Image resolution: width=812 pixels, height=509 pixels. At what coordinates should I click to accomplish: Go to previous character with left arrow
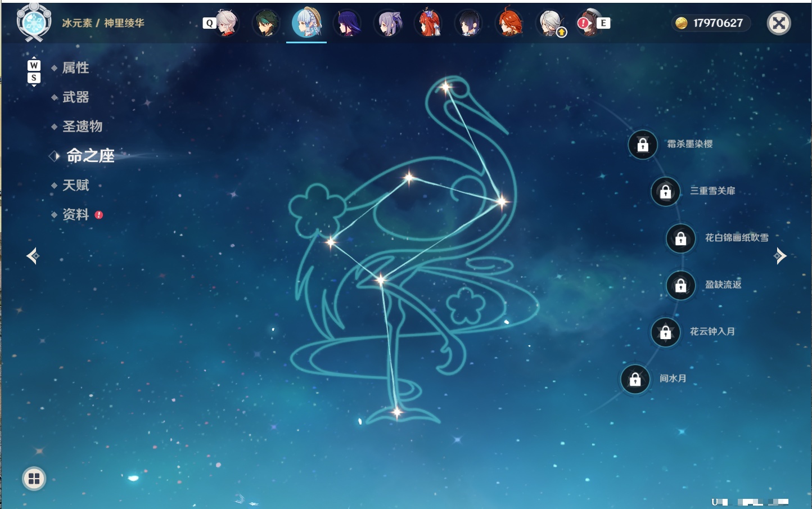(33, 256)
